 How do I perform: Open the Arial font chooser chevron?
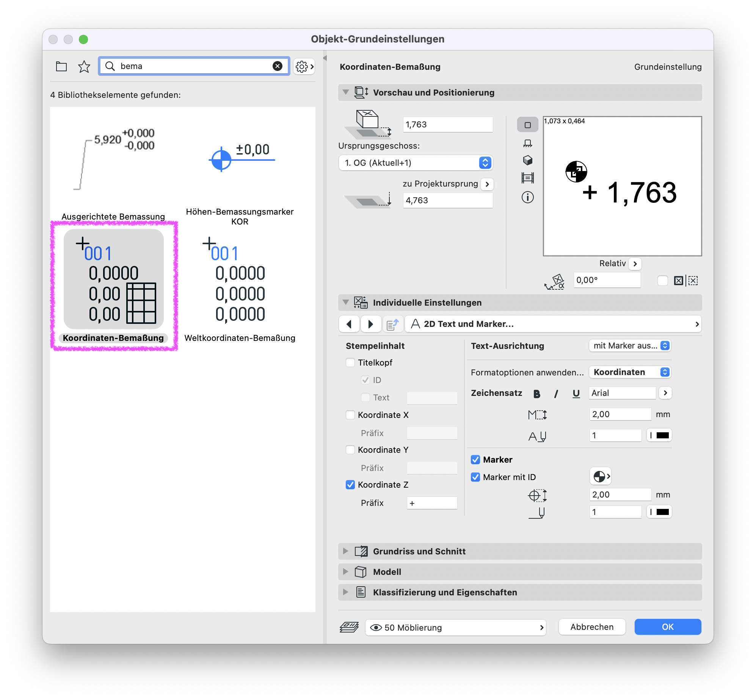coord(665,393)
